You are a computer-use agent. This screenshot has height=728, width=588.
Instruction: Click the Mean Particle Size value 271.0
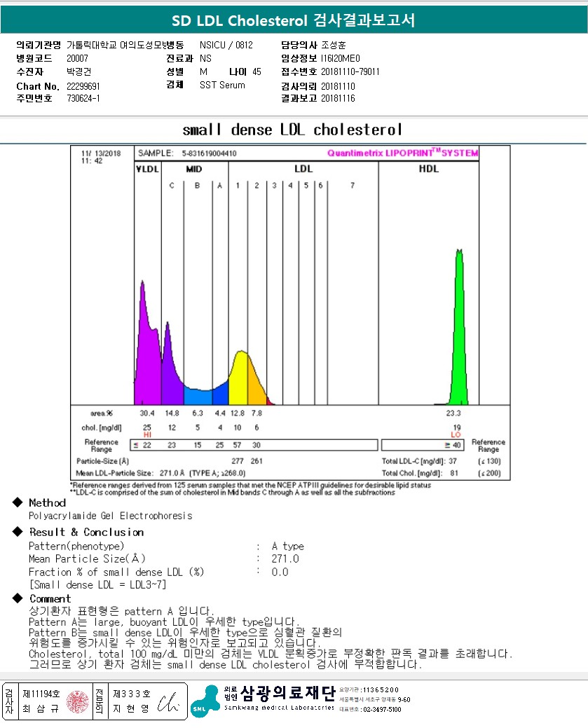[285, 559]
